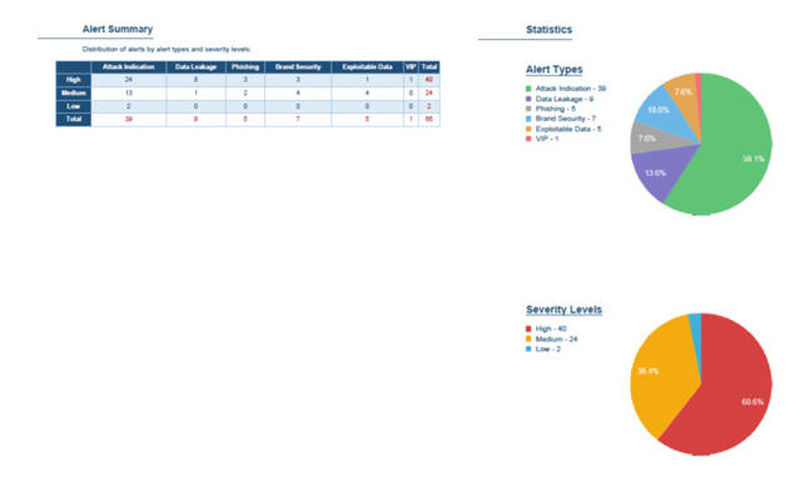
Task: Click the Alert Types chart title
Action: 554,70
